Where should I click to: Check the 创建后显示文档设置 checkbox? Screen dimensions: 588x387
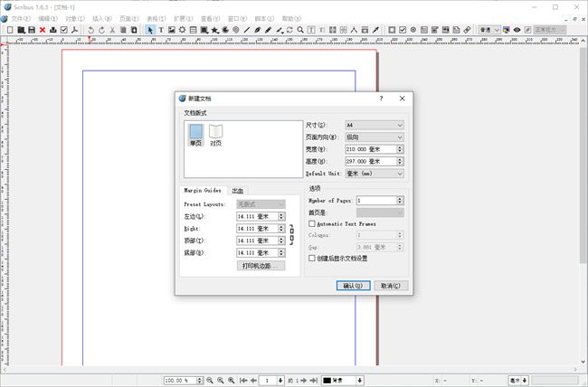[x=312, y=258]
